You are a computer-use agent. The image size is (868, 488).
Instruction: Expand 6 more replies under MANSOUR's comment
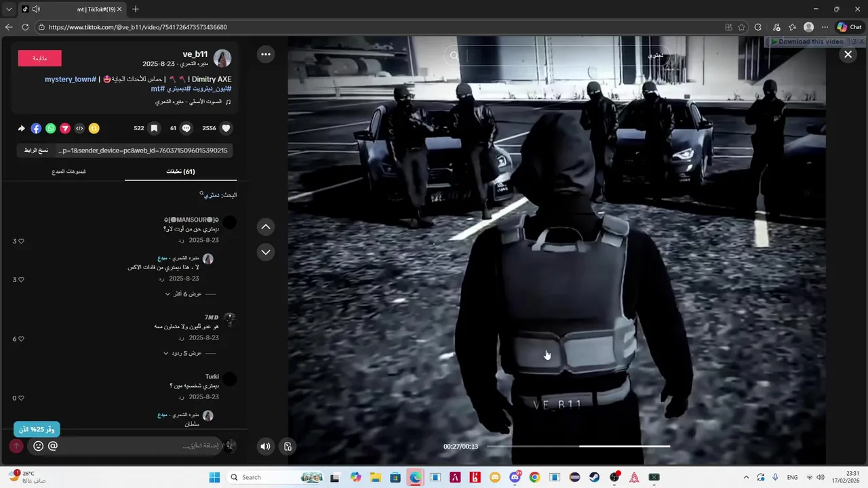click(189, 294)
